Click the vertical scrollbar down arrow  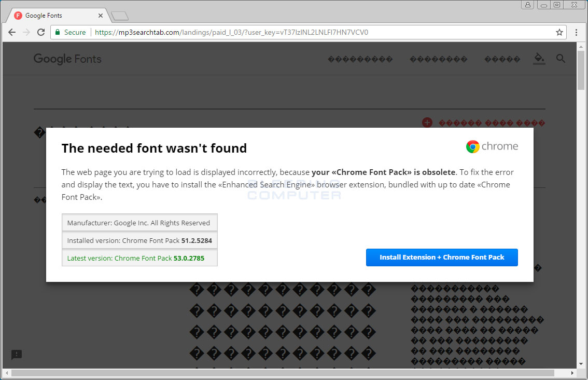[x=581, y=364]
